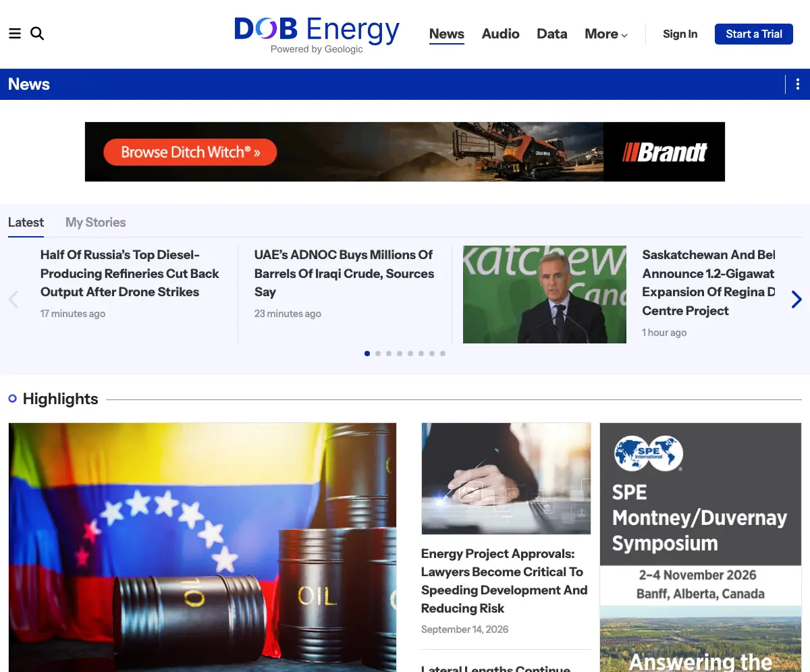Click the Highlights section heading
This screenshot has width=810, height=672.
[61, 399]
